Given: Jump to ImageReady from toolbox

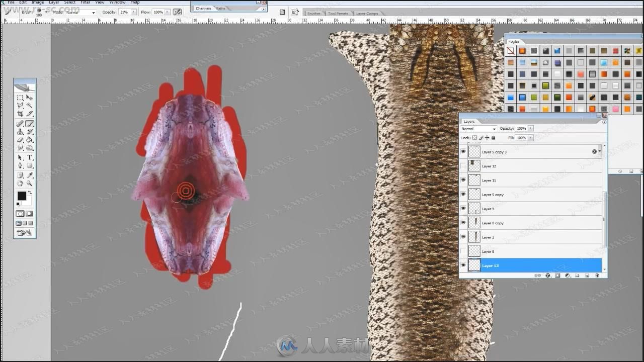Looking at the screenshot, I should coord(25,232).
